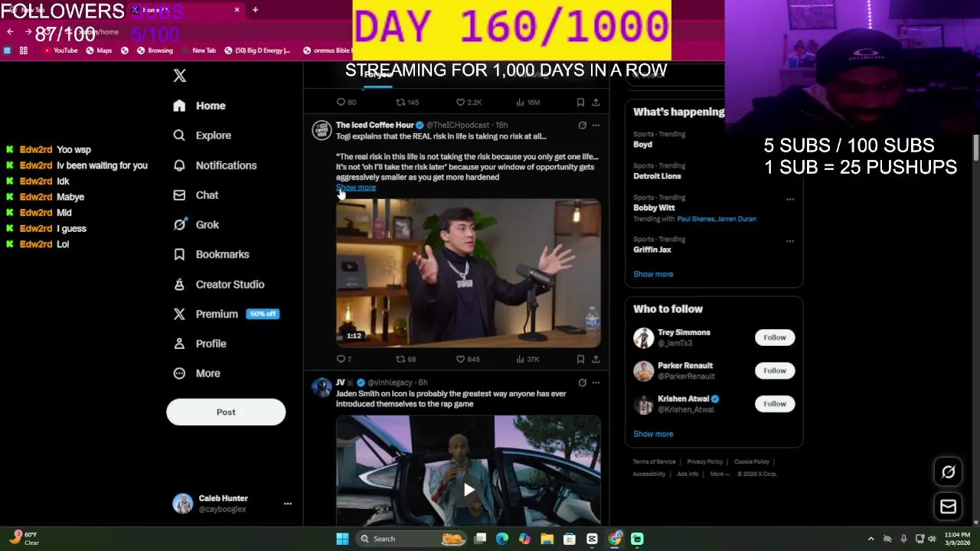Viewport: 980px width, 551px height.
Task: Open more options on Iced Coffee Hour post
Action: [x=596, y=126]
